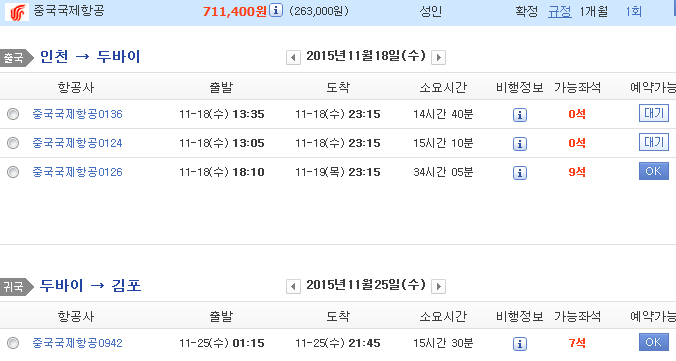Image resolution: width=676 pixels, height=361 pixels.
Task: Open flight info for 중국국제항공0124
Action: (x=520, y=144)
